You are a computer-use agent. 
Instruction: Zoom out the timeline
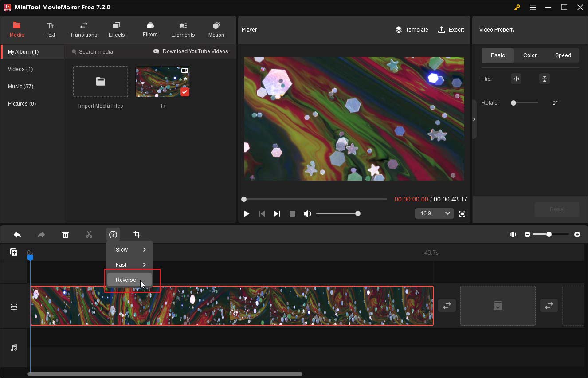tap(527, 234)
